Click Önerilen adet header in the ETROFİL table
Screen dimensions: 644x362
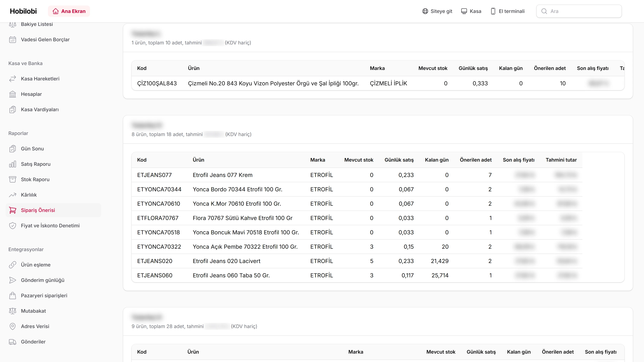coord(476,160)
